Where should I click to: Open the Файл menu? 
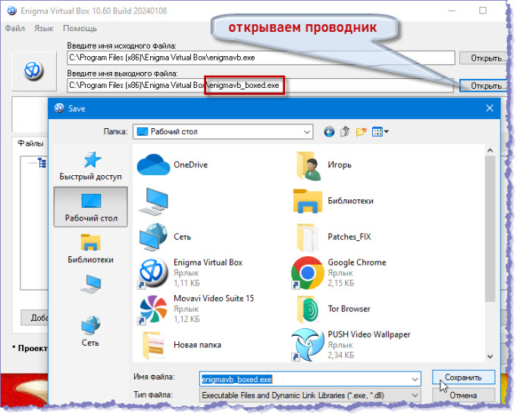(15, 28)
